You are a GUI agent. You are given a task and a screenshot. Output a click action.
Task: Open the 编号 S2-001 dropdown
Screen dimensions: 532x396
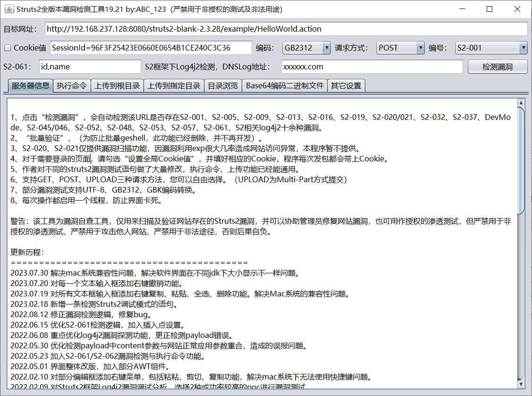pos(491,48)
